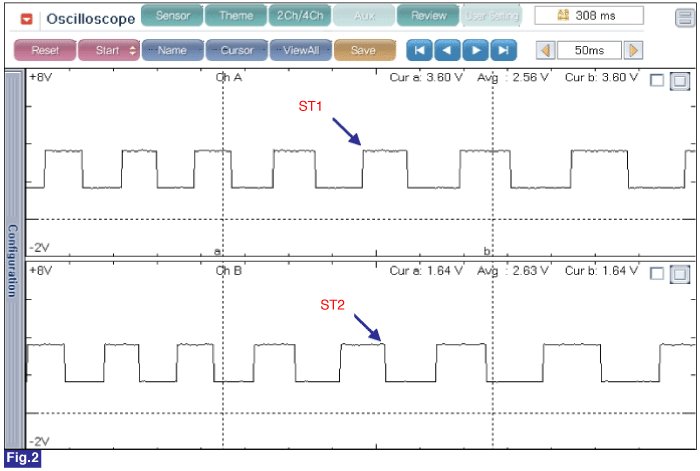Open the Start dropdown button
Image resolution: width=700 pixels, height=471 pixels.
[x=108, y=50]
